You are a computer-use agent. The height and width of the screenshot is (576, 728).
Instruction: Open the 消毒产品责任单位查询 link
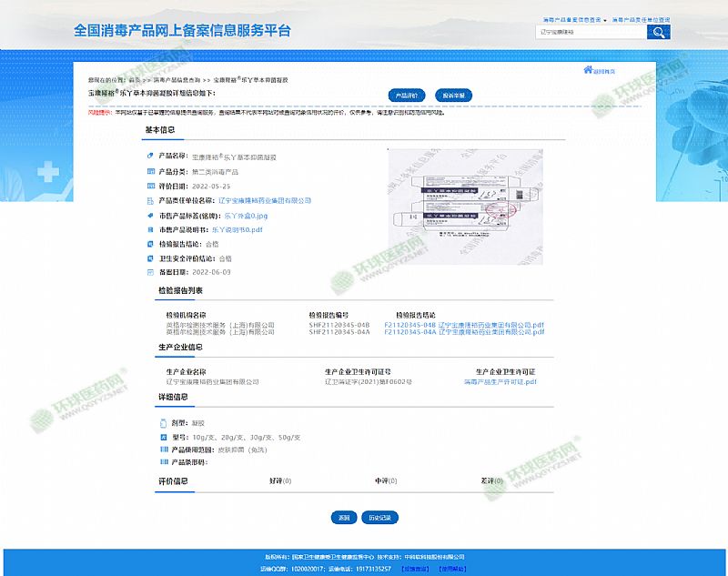pyautogui.click(x=642, y=20)
